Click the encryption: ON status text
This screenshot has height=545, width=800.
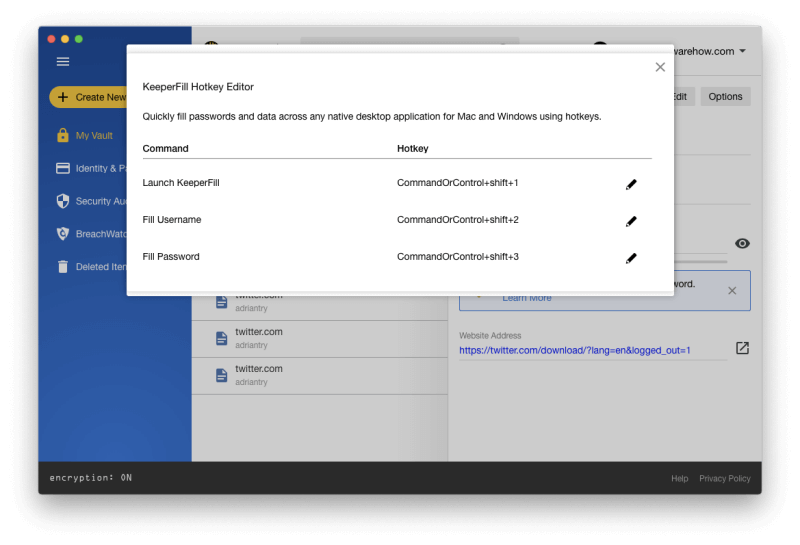click(91, 478)
